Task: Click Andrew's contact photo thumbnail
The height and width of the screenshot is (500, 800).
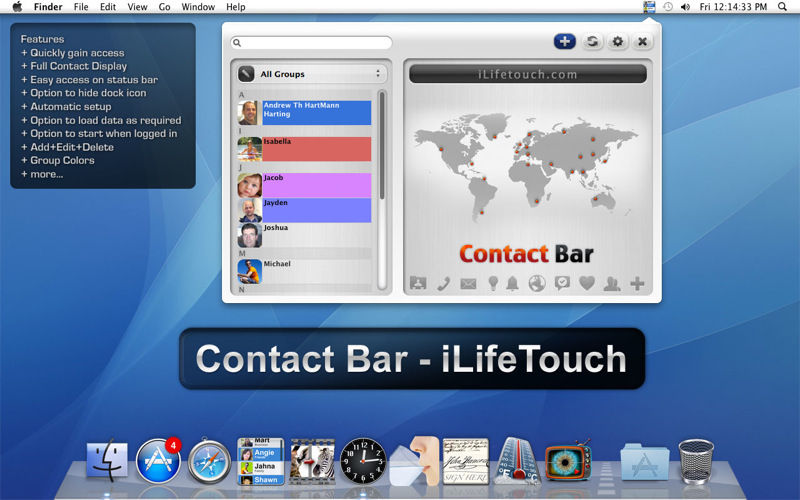Action: click(249, 113)
